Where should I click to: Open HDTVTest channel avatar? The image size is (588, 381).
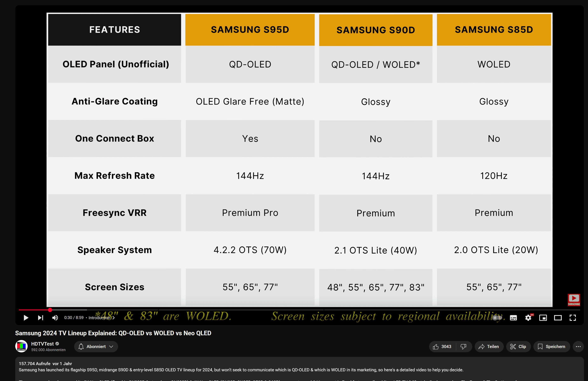point(21,346)
